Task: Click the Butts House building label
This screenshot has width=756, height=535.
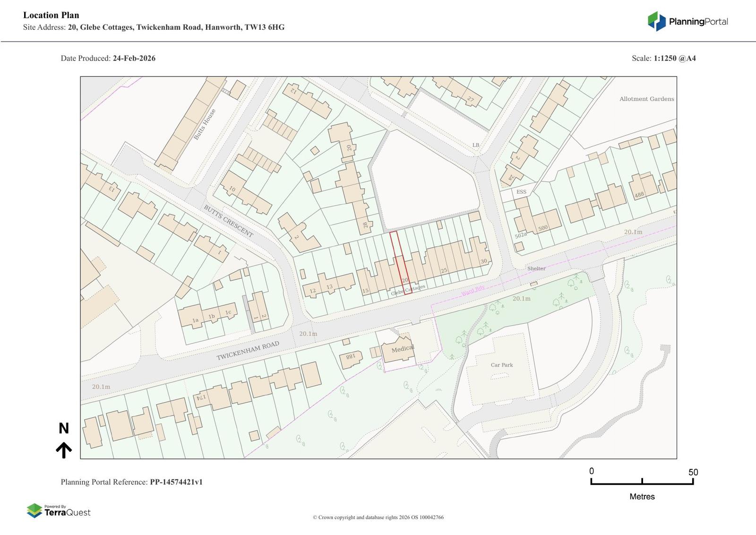Action: (x=204, y=124)
